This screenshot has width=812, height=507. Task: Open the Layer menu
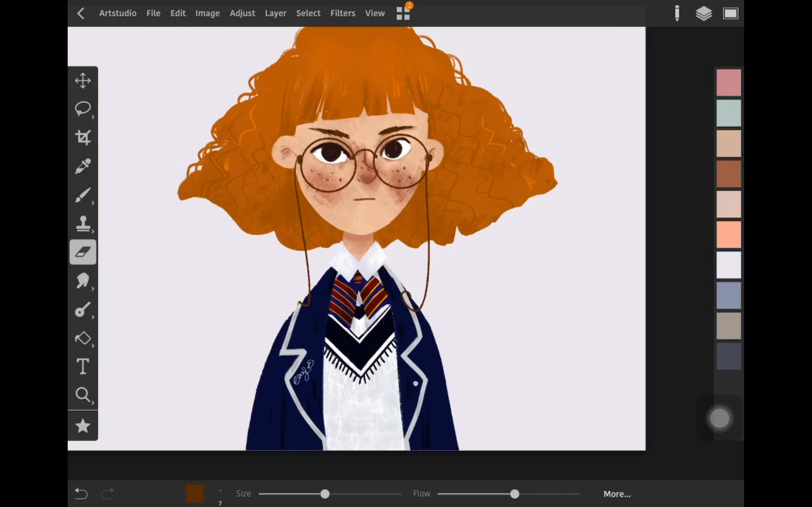[x=276, y=13]
